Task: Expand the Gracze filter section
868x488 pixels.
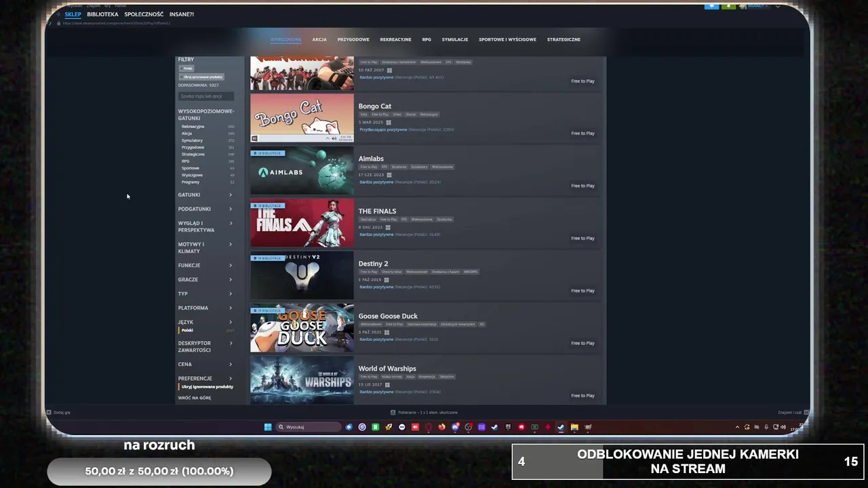Action: coord(205,279)
